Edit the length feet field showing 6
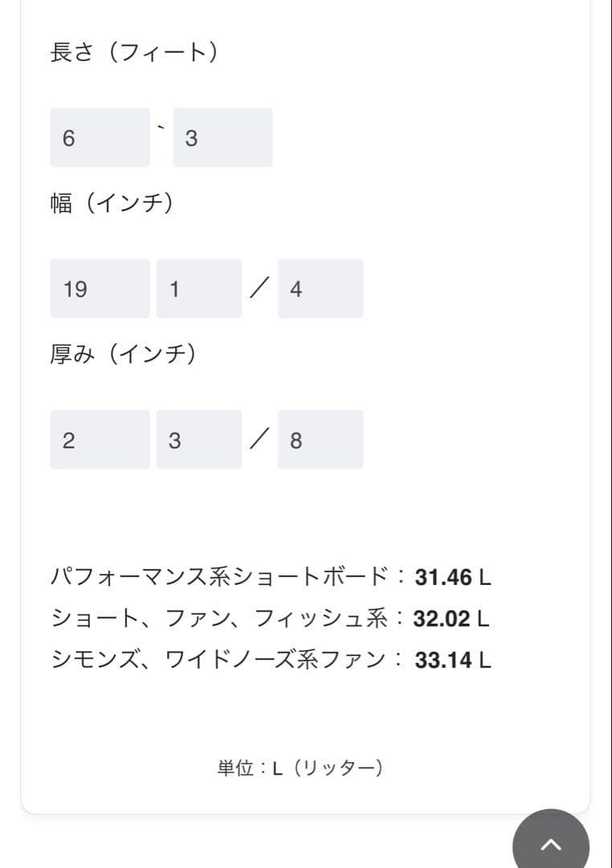 tap(100, 137)
